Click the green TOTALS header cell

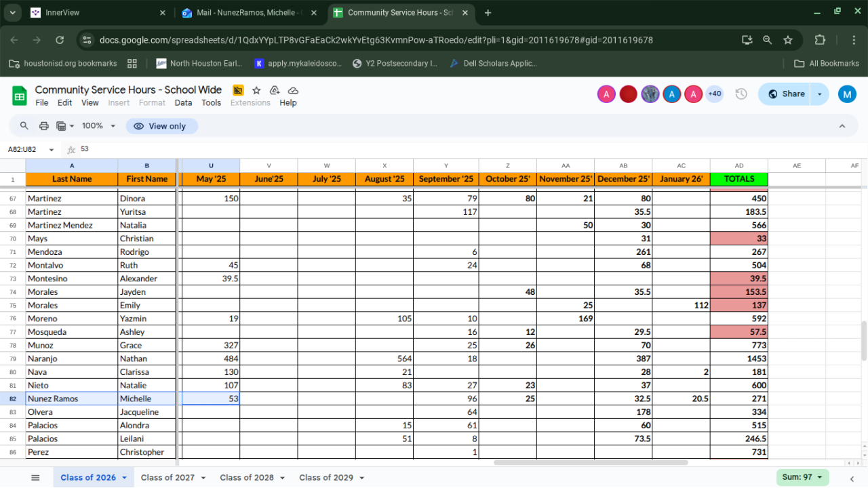[738, 179]
